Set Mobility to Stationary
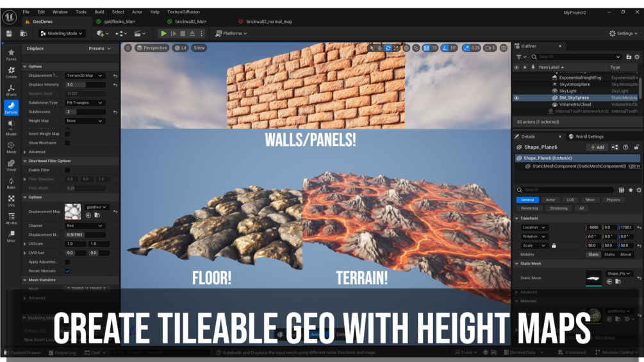Viewport: 644px width, 362px height. pyautogui.click(x=609, y=254)
